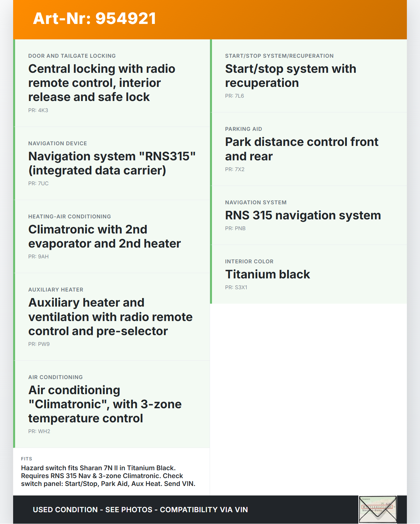
Task: Click the envelope VIN icon in footer
Action: pos(378,509)
